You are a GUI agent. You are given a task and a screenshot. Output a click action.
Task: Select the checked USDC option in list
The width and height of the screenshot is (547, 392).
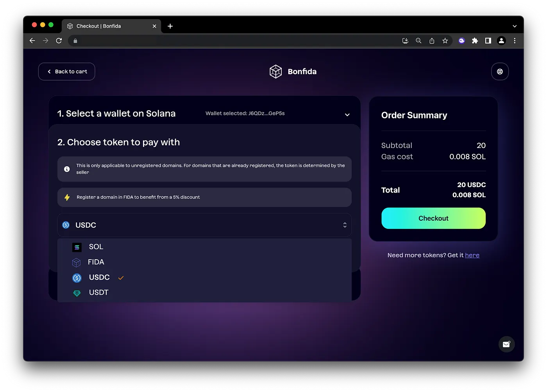204,277
